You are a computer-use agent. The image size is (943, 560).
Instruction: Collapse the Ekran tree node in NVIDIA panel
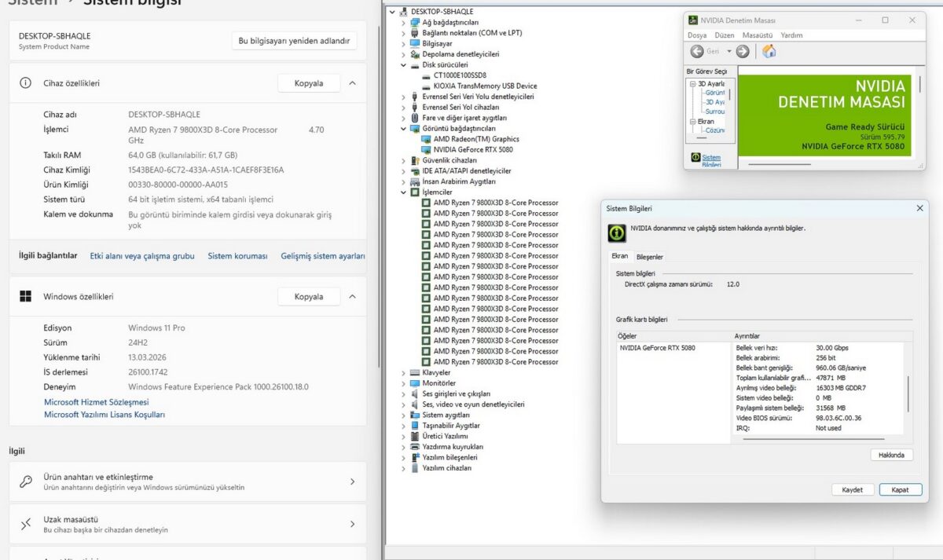pyautogui.click(x=693, y=122)
